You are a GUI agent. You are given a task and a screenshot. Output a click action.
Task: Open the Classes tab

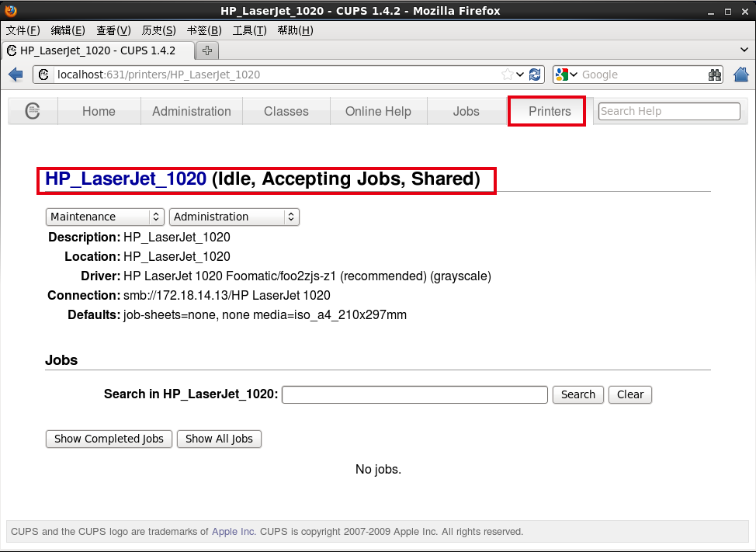coord(286,111)
